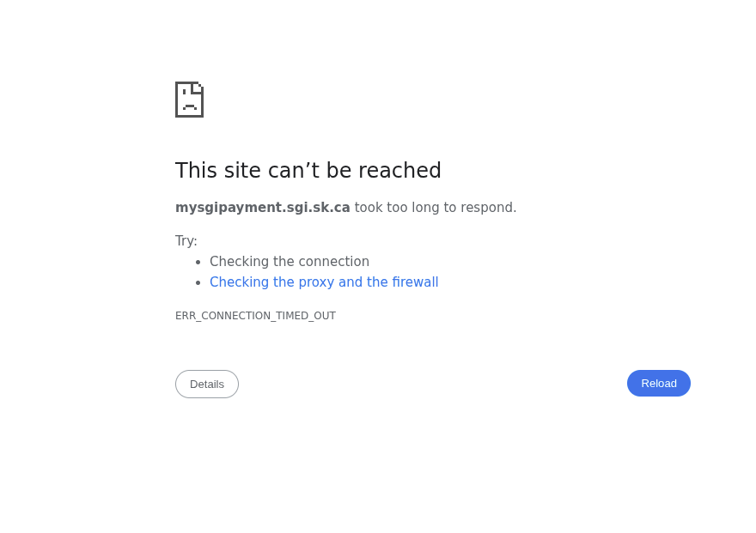
Task: Click the ERR_CONNECTION_TIMED_OUT error code
Action: coord(255,316)
